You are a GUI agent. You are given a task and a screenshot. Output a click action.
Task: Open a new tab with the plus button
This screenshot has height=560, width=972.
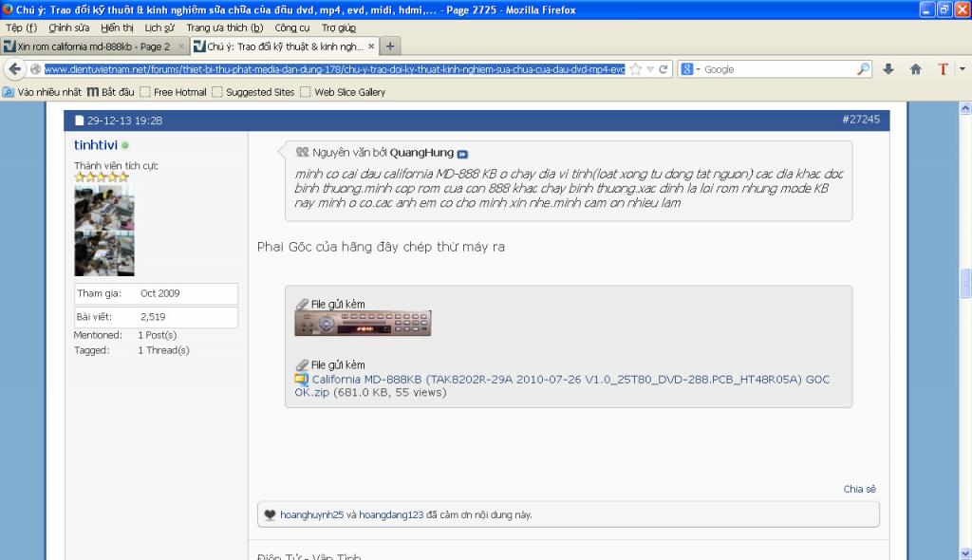pos(390,46)
